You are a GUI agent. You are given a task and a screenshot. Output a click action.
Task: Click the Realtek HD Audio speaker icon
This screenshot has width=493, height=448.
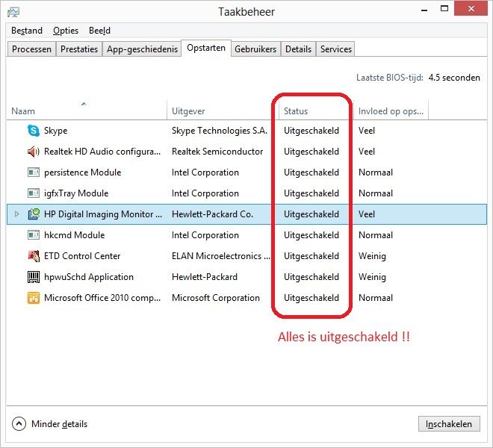(34, 152)
